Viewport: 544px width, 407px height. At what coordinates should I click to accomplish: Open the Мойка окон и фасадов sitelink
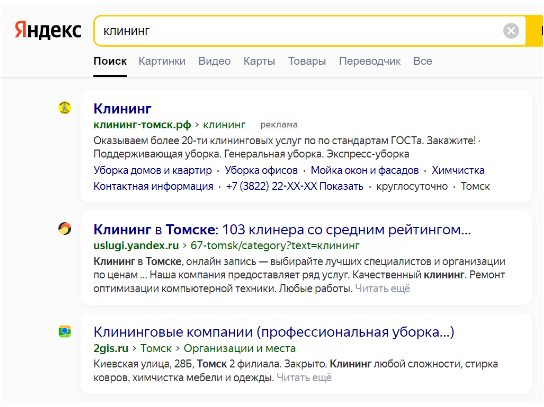coord(365,170)
